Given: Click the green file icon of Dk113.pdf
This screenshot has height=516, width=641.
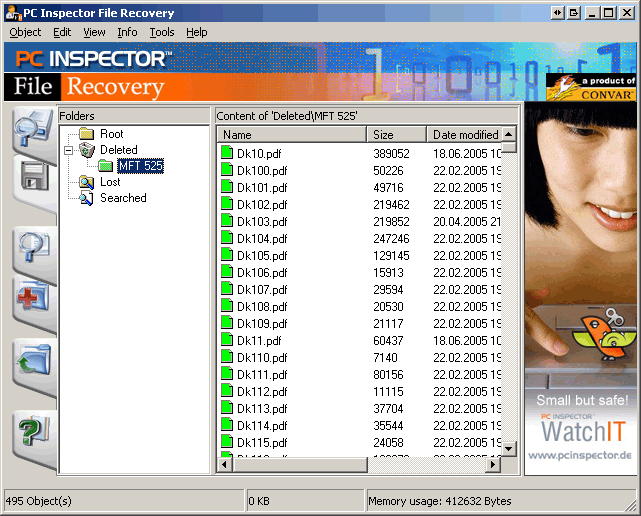Looking at the screenshot, I should (227, 408).
